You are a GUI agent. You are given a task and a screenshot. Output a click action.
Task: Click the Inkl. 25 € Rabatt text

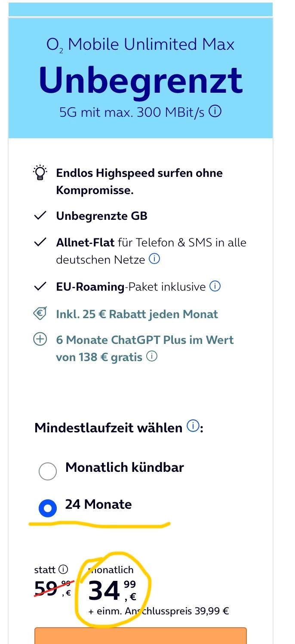click(137, 314)
